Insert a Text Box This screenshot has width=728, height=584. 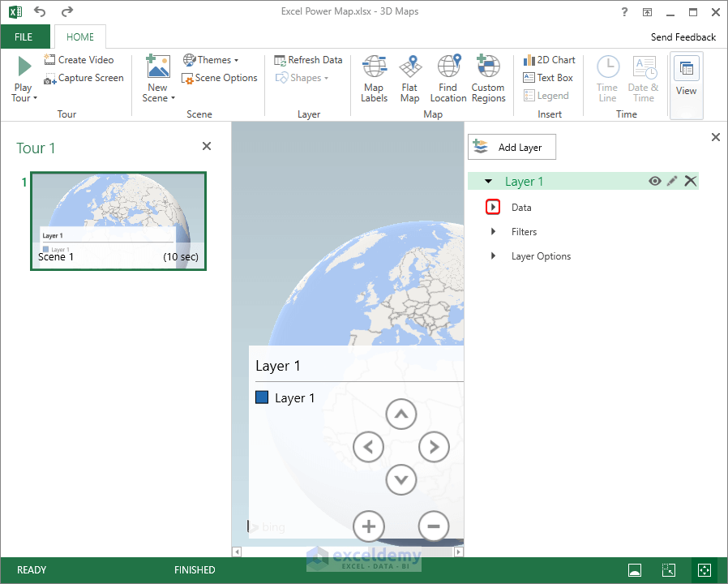tap(548, 78)
